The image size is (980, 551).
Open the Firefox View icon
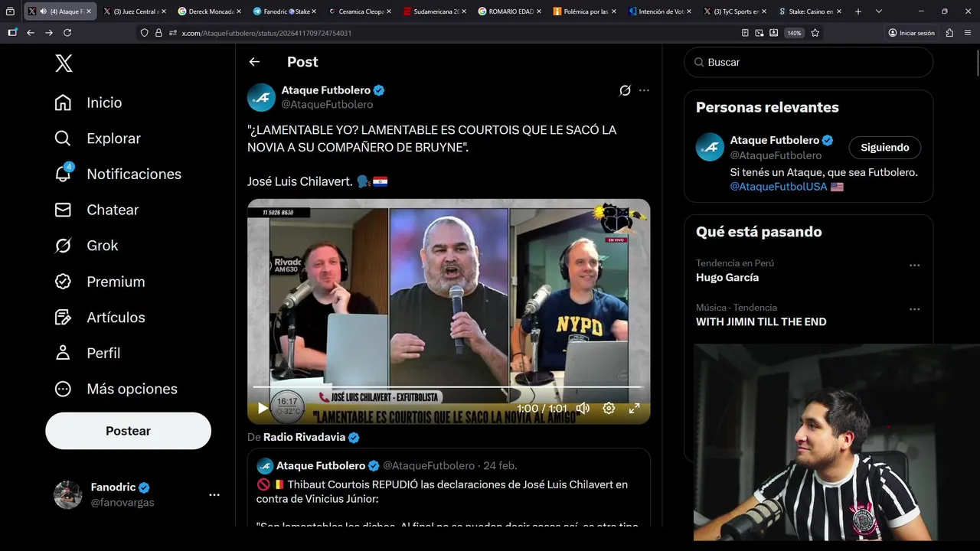tap(10, 11)
